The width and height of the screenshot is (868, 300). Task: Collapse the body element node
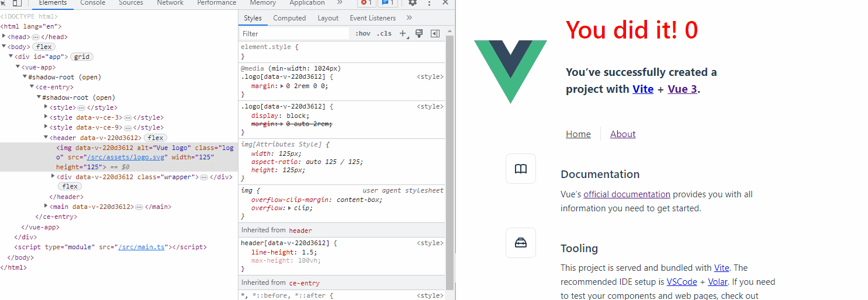pyautogui.click(x=4, y=46)
